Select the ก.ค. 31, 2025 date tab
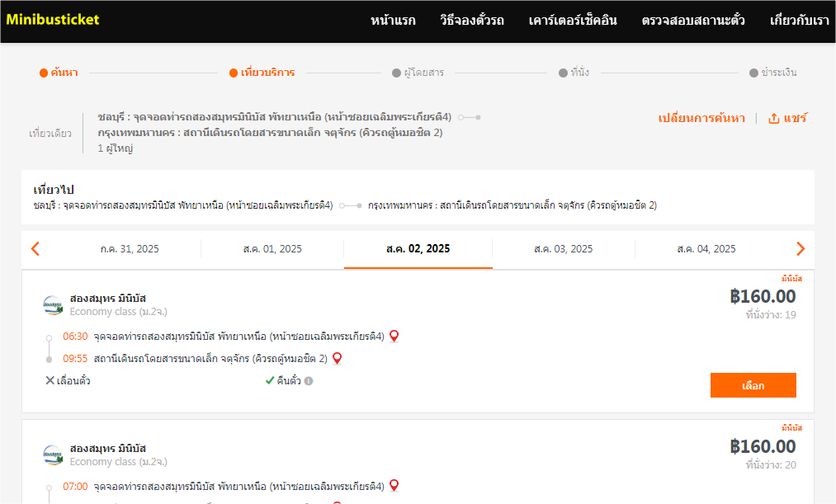 (130, 249)
